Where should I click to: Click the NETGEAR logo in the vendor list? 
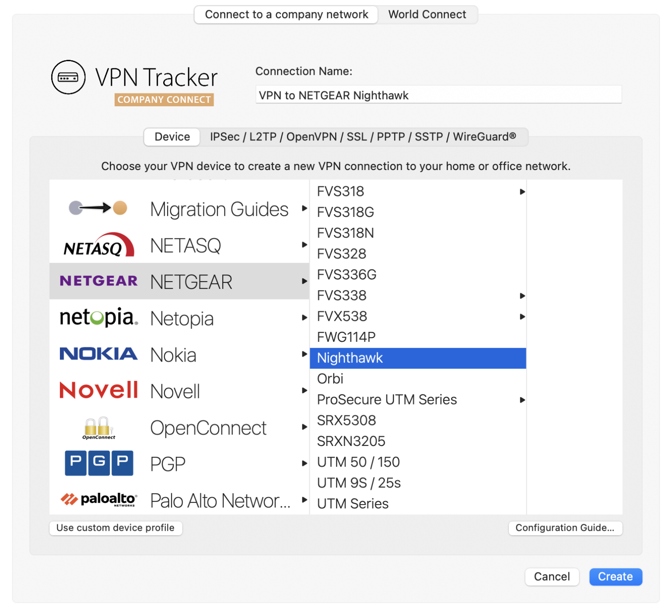point(98,281)
